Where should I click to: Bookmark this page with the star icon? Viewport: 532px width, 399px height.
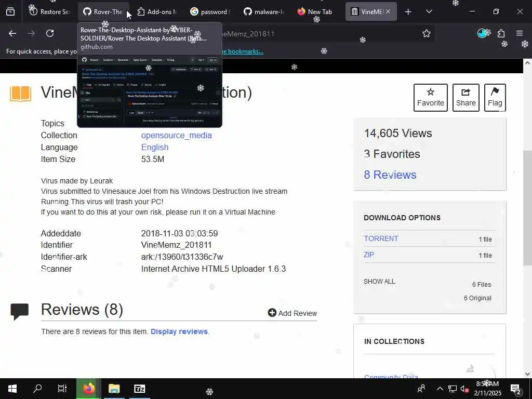click(427, 33)
